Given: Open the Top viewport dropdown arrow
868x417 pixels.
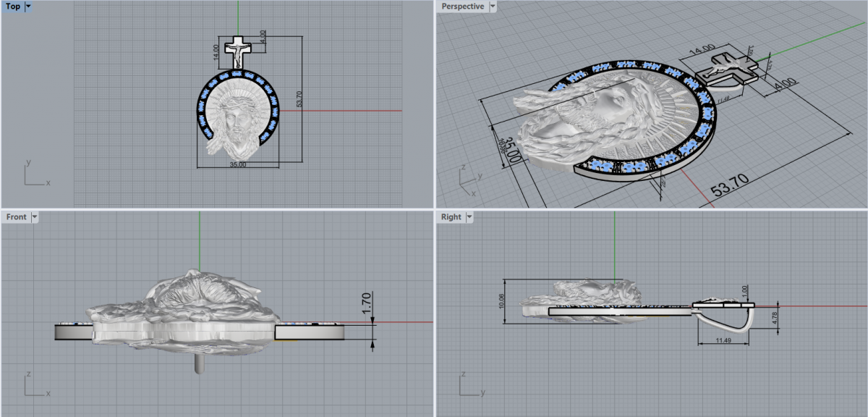Looking at the screenshot, I should [28, 6].
